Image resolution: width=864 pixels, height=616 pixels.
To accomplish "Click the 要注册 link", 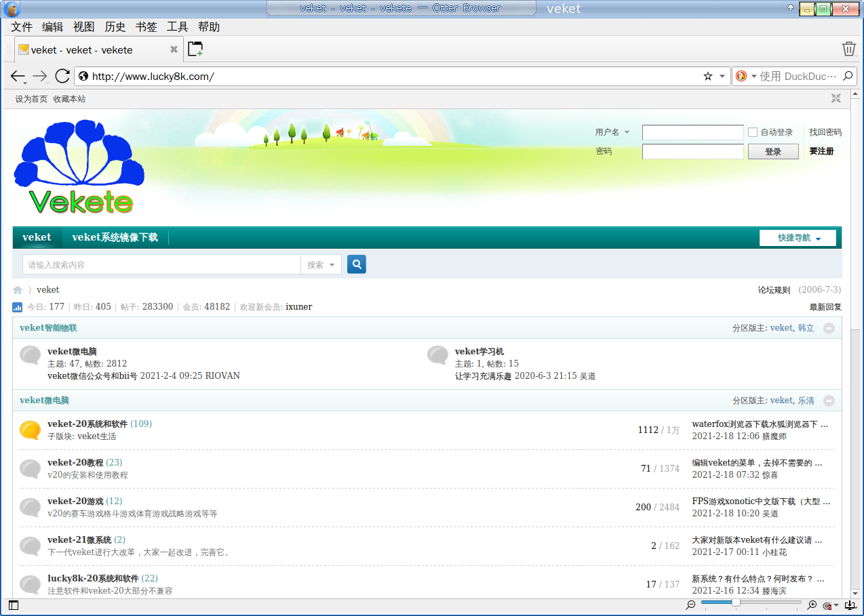I will [821, 151].
